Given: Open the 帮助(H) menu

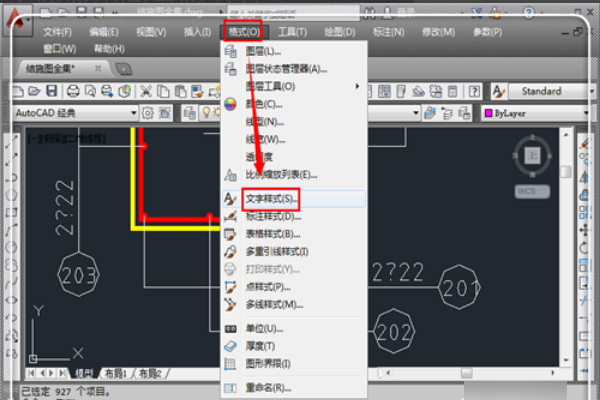Looking at the screenshot, I should (109, 49).
